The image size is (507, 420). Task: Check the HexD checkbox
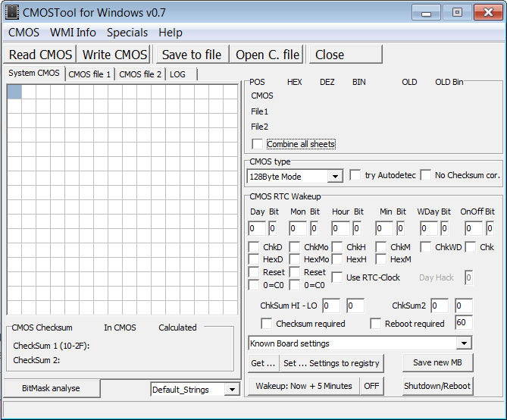253,259
